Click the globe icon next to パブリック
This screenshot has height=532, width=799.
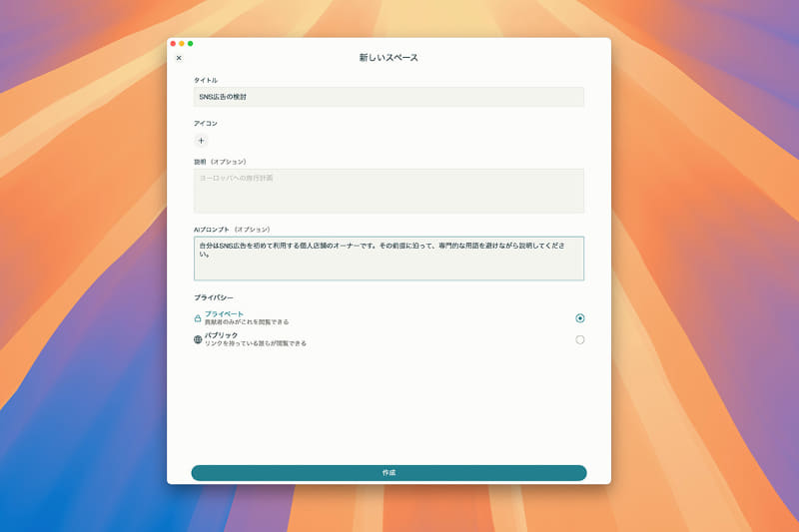pyautogui.click(x=198, y=339)
